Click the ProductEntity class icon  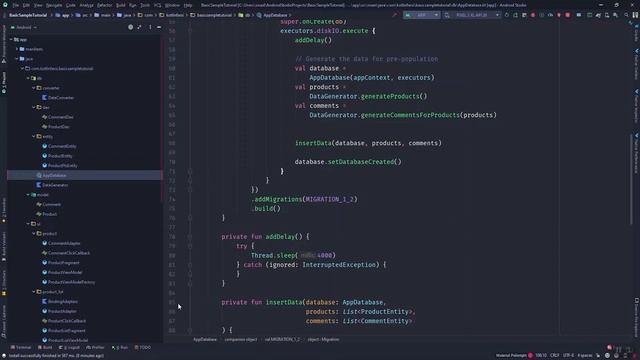click(x=44, y=156)
